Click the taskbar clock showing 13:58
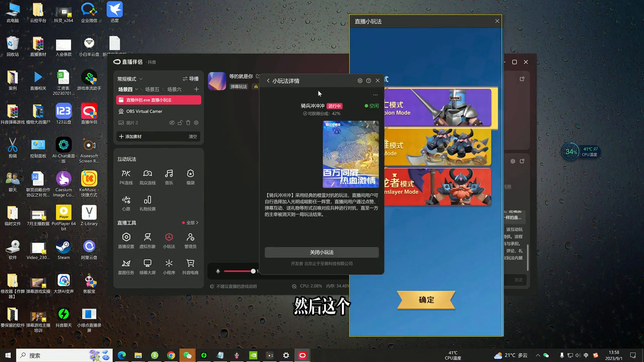644x362 pixels. [x=614, y=355]
